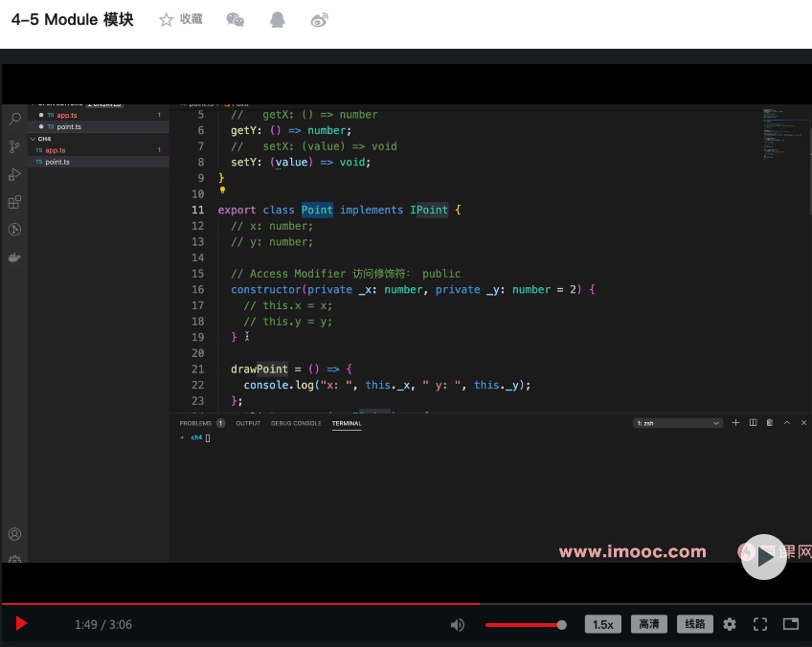Click the video progress bar

pos(406,604)
